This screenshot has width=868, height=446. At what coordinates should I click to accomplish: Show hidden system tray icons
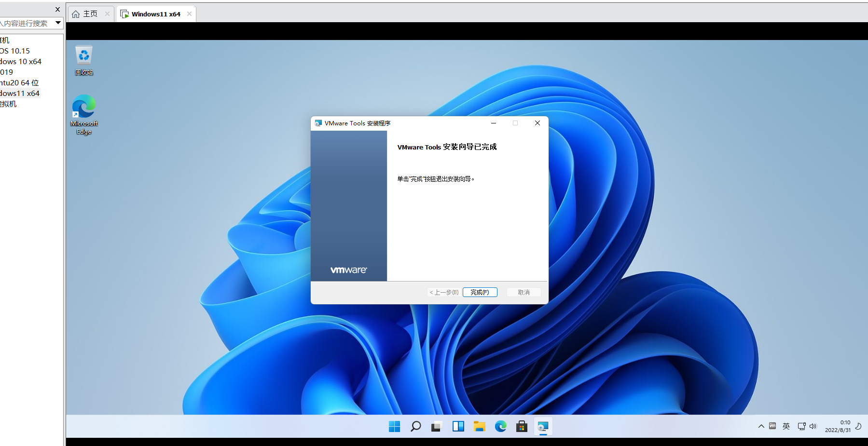pos(761,426)
